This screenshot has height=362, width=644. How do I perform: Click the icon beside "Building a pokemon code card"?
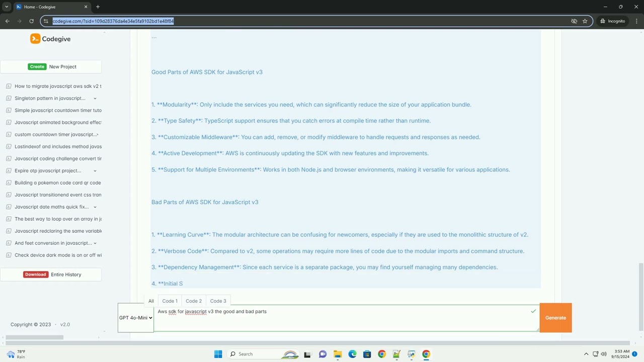click(9, 183)
